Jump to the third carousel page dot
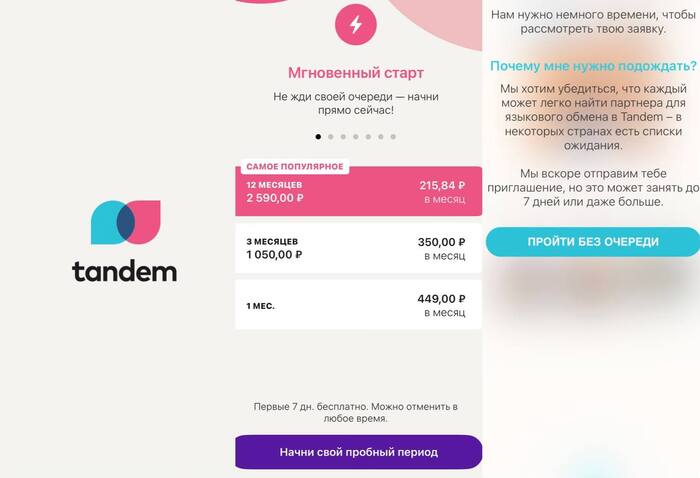The width and height of the screenshot is (700, 478). pos(343,136)
